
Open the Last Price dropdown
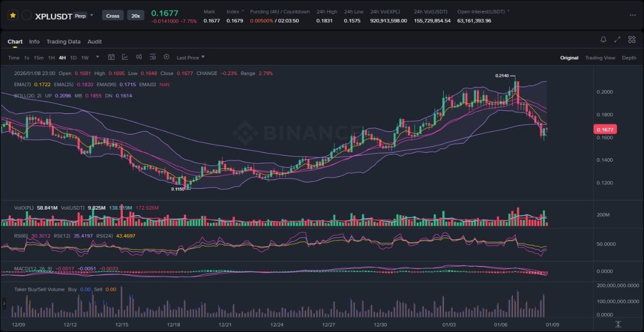coord(191,57)
